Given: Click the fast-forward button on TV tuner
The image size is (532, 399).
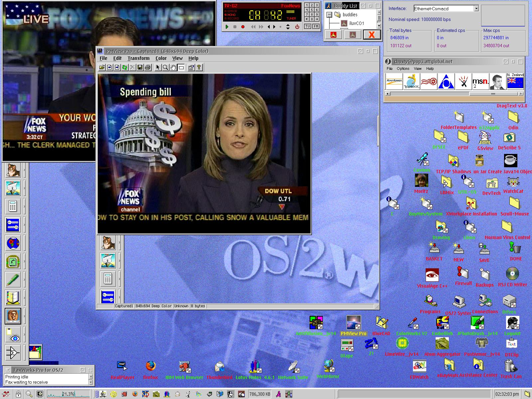Looking at the screenshot, I should pyautogui.click(x=261, y=27).
